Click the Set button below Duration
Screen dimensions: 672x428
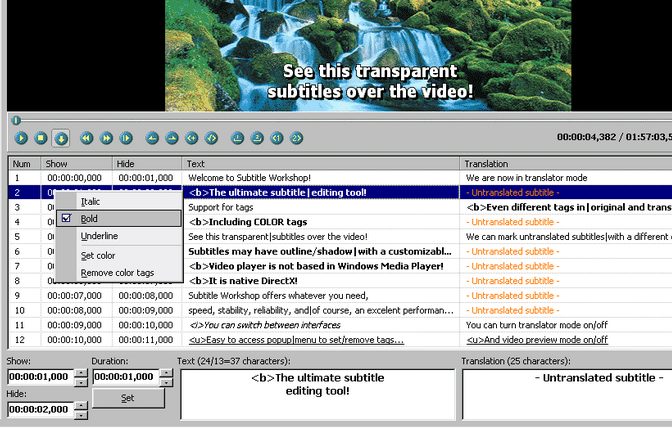pyautogui.click(x=128, y=398)
